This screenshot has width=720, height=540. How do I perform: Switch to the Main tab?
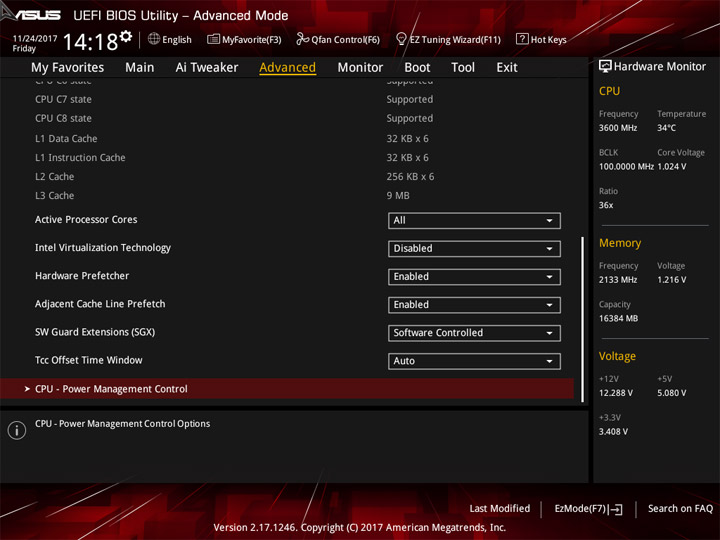140,68
